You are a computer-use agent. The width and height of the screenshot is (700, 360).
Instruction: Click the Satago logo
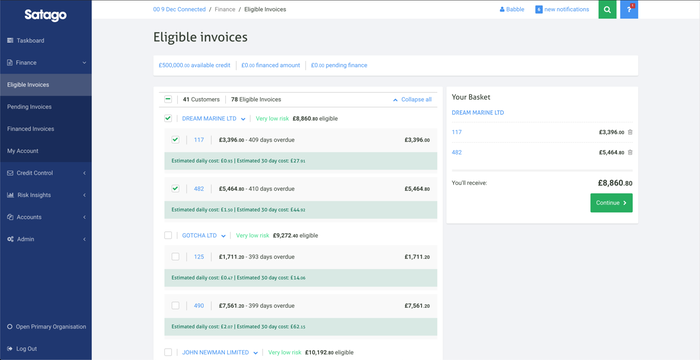pos(46,15)
